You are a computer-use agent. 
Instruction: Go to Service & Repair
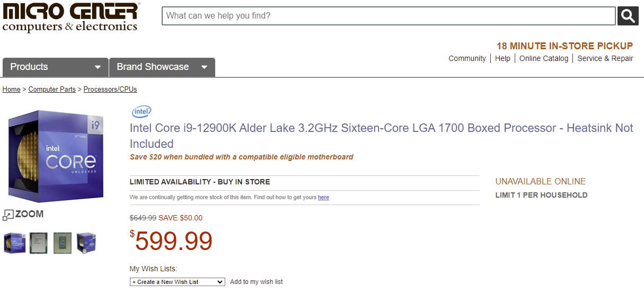pyautogui.click(x=605, y=58)
